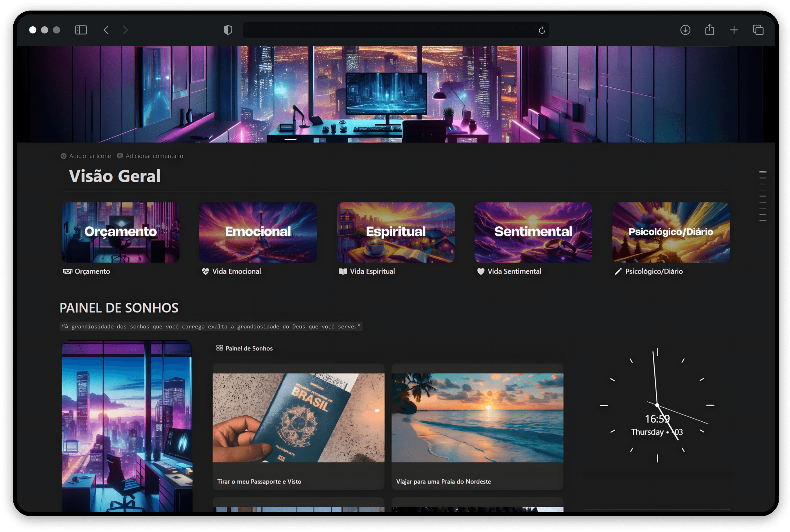Screen dimensions: 790x532
Task: Open the Vida Espiritual page link
Action: click(x=372, y=271)
